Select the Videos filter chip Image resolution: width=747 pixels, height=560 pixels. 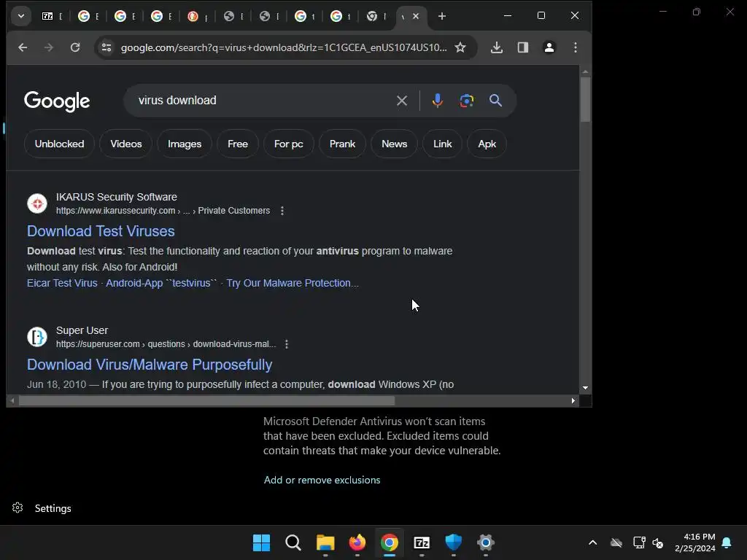point(125,144)
